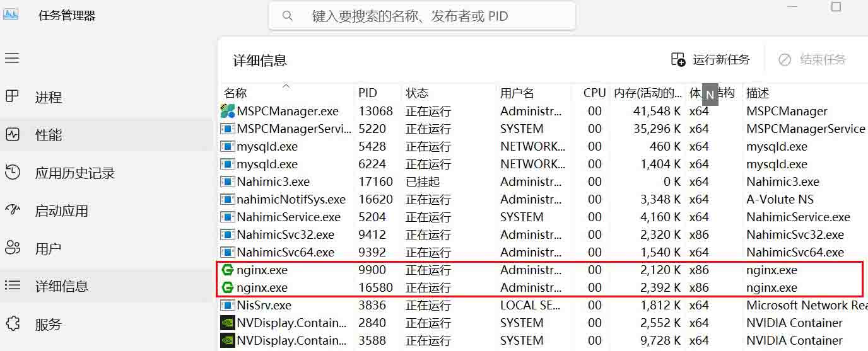Click the NisSrv.exe process icon
The image size is (868, 351).
pos(227,305)
